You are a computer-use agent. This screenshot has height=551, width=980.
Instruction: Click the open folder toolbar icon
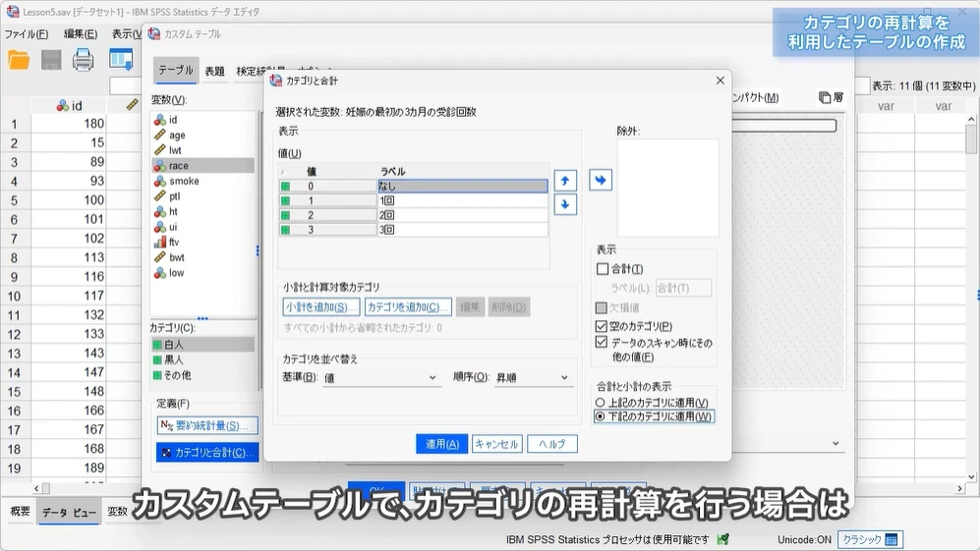[x=19, y=60]
